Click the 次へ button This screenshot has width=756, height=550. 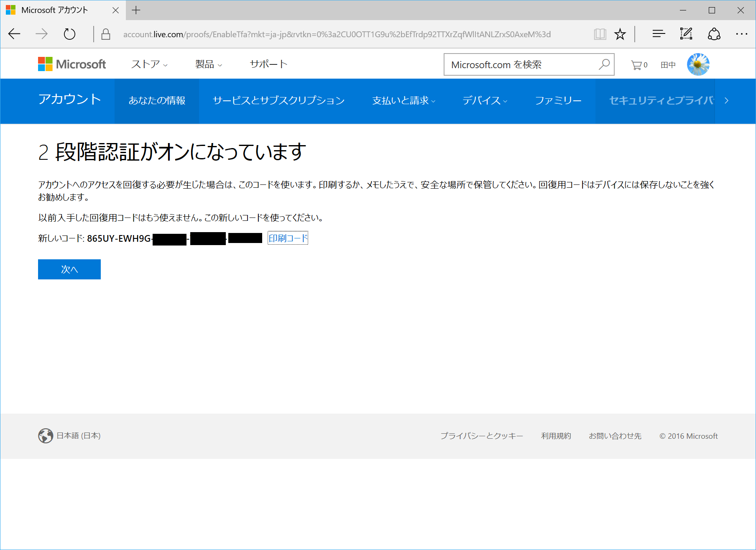pos(69,269)
